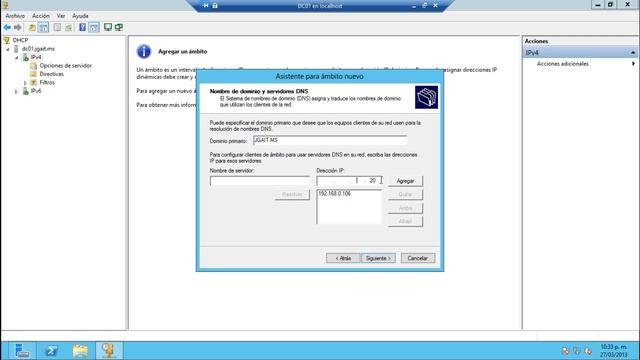Go back with the Atrás button
This screenshot has width=640, height=360.
[x=343, y=258]
